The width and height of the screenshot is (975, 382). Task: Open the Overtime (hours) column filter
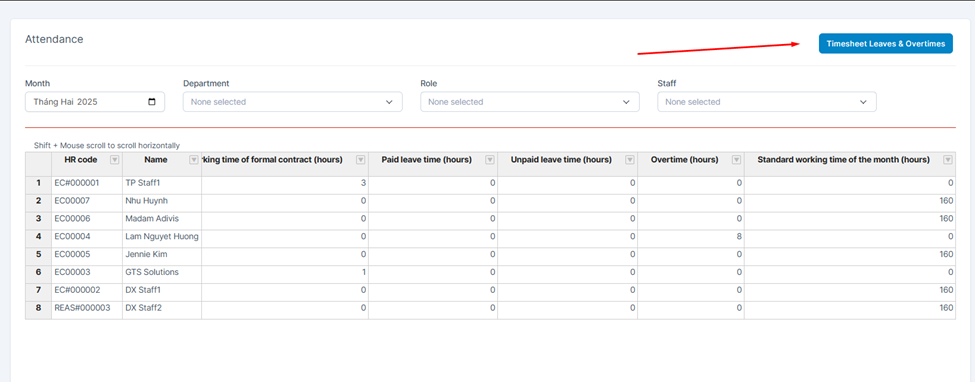[x=737, y=160]
